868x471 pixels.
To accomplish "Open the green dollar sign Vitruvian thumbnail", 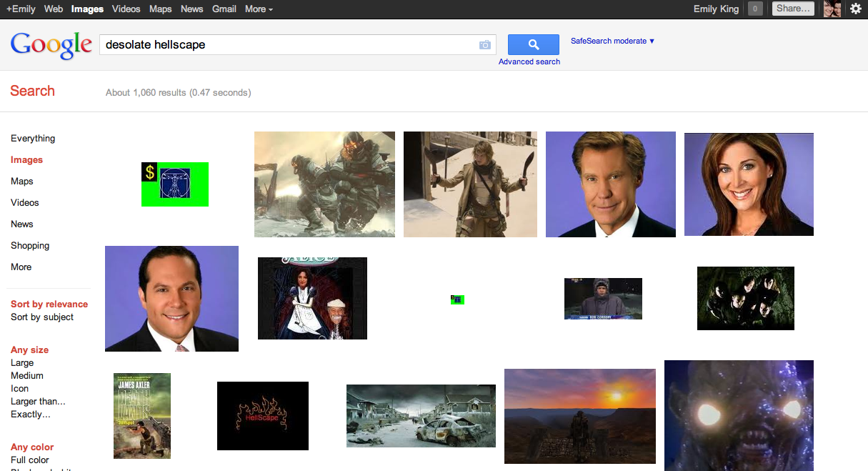I will (x=175, y=184).
